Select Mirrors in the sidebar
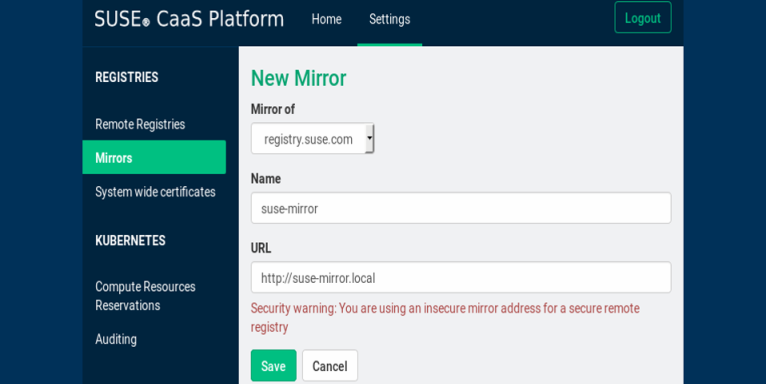The image size is (766, 384). [x=154, y=157]
